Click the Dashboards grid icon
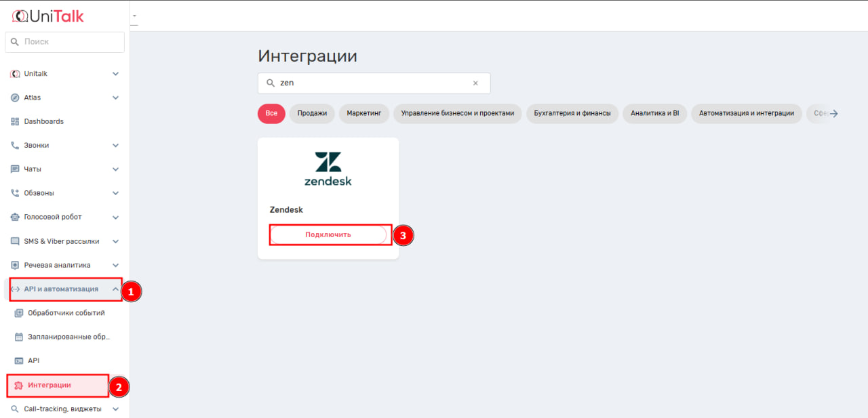 point(15,121)
